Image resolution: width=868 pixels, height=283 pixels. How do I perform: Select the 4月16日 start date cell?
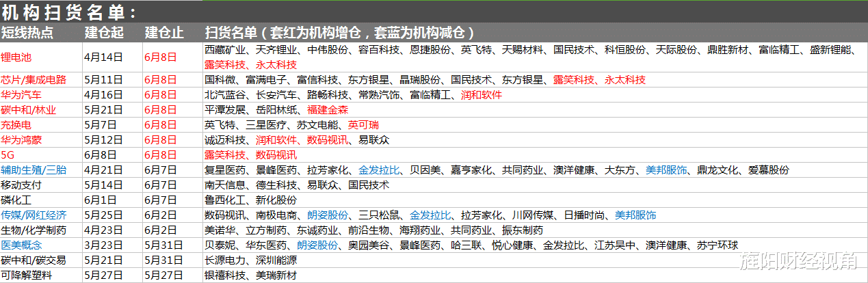[103, 94]
